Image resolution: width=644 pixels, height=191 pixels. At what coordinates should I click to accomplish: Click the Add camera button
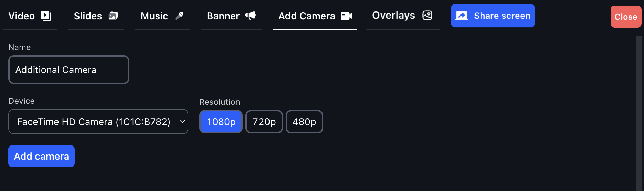(41, 156)
